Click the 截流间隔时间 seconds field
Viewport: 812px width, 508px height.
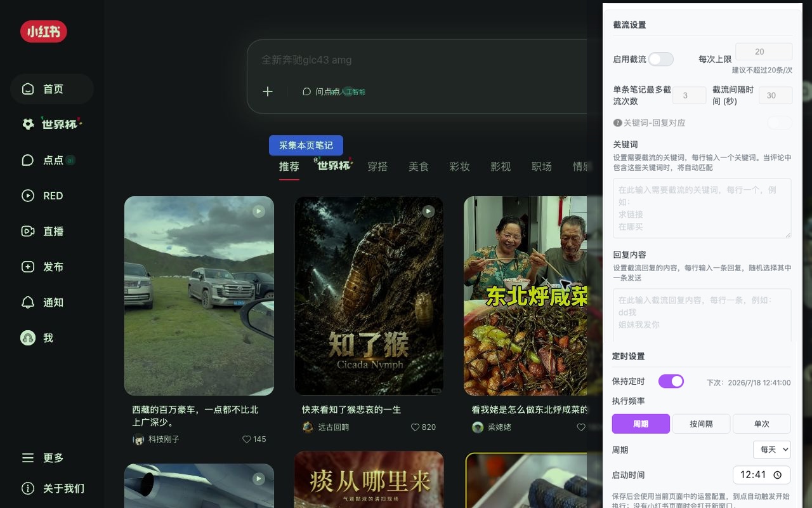tap(775, 95)
